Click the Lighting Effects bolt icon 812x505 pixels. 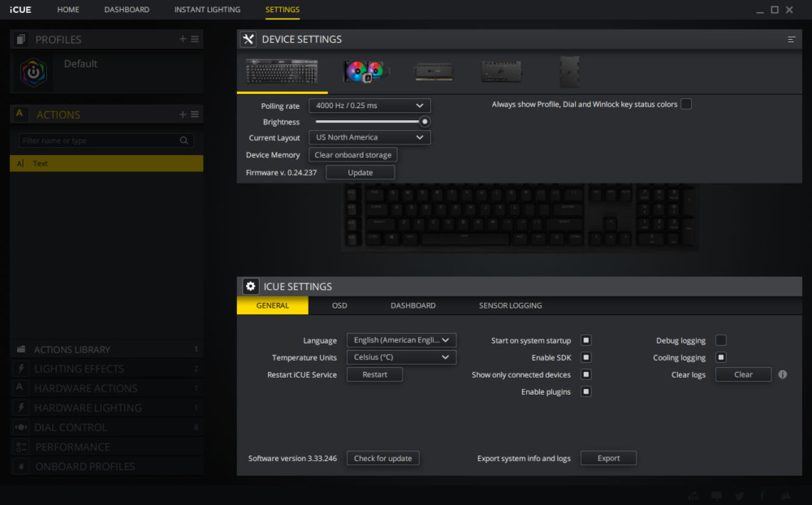pyautogui.click(x=21, y=369)
